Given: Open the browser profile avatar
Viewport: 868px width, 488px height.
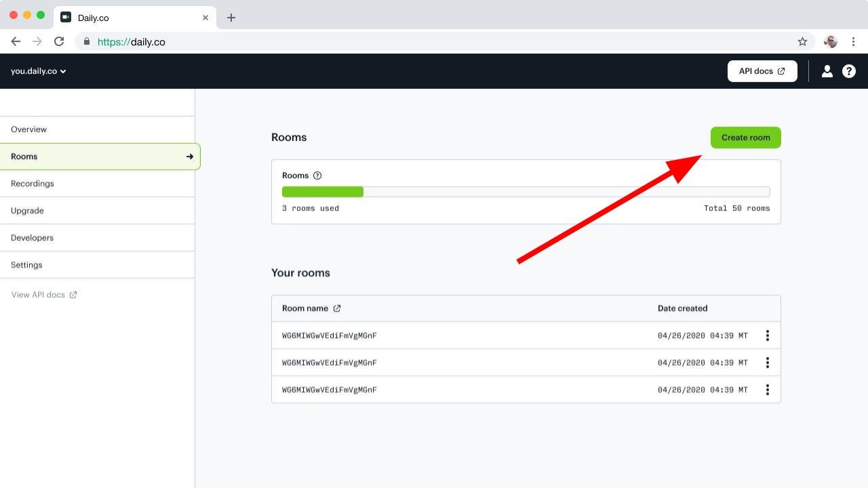Looking at the screenshot, I should pos(830,41).
